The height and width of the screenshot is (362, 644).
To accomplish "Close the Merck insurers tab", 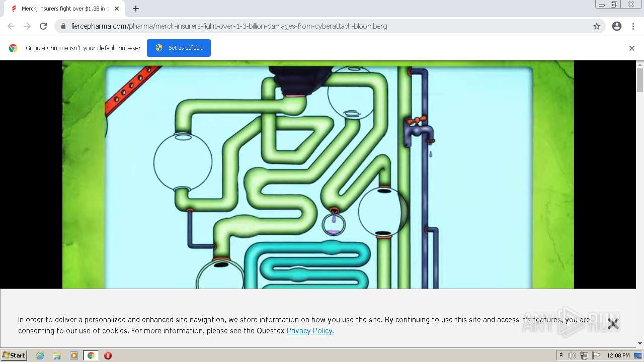I will (117, 9).
